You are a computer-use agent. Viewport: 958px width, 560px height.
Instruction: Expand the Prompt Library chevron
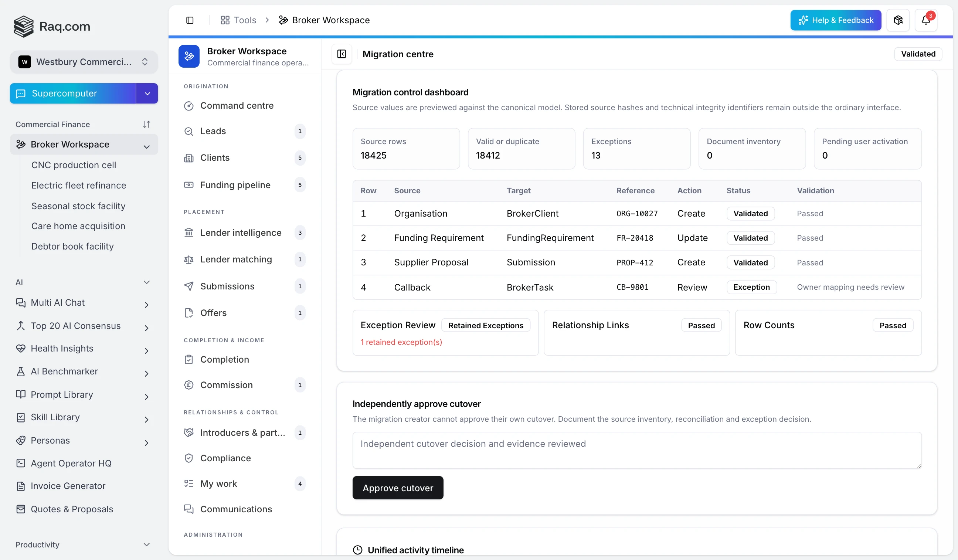(146, 397)
